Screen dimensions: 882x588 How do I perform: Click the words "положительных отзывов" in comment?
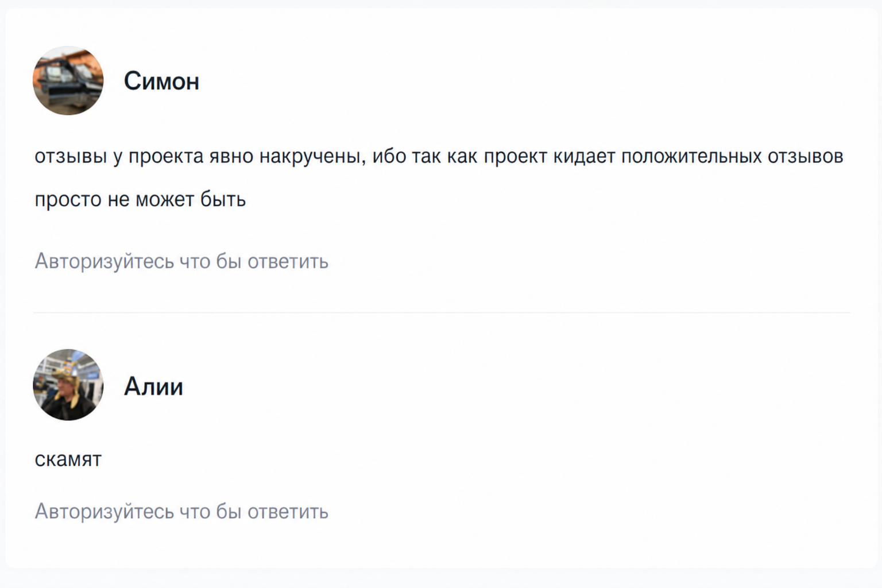(732, 156)
